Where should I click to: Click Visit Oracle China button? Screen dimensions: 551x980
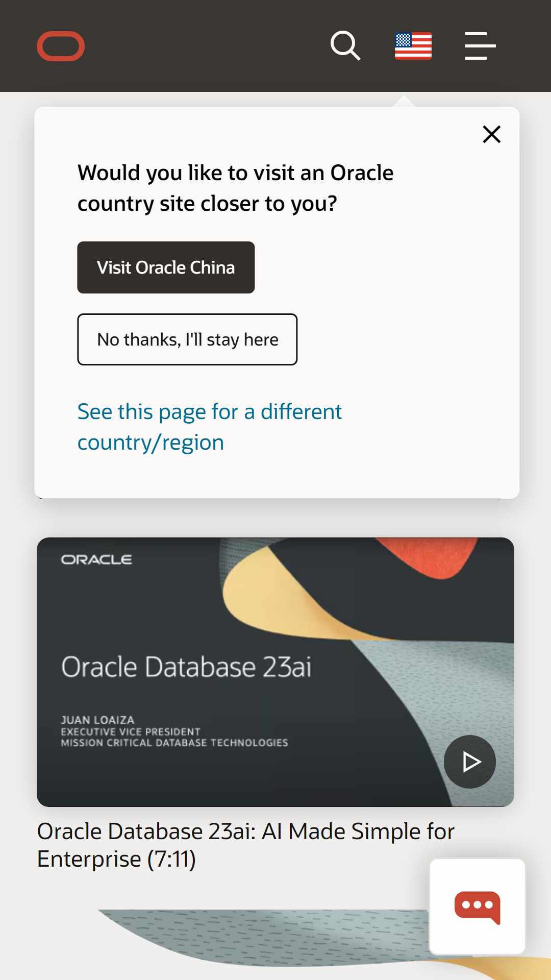click(x=166, y=267)
